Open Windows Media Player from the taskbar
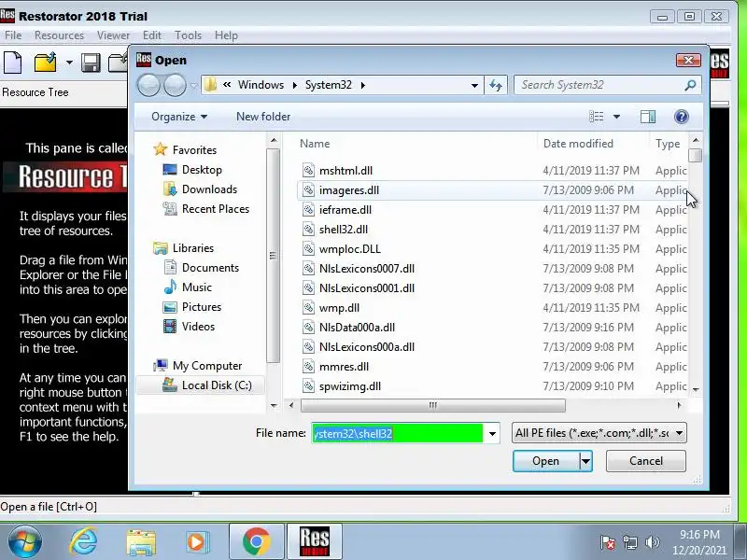Viewport: 747px width, 560px height. pyautogui.click(x=196, y=542)
